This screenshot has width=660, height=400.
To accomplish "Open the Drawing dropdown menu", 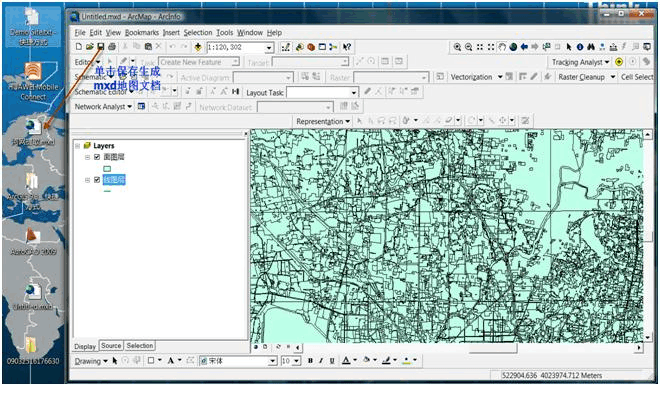I will point(91,361).
